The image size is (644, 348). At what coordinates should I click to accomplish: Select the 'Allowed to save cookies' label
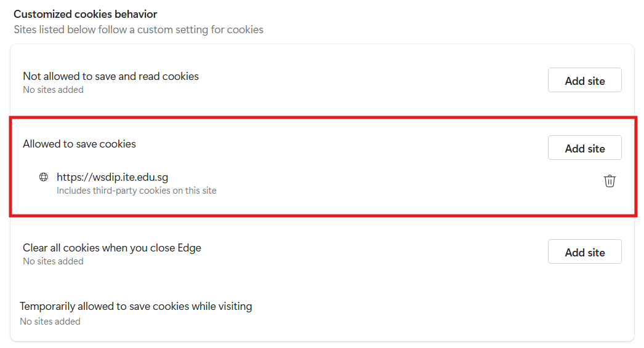pyautogui.click(x=79, y=144)
